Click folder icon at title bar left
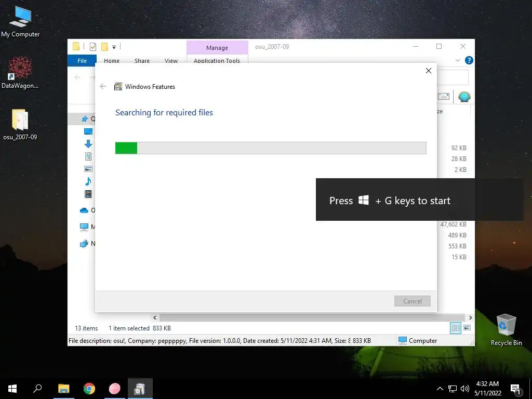This screenshot has width=532, height=399. (76, 46)
